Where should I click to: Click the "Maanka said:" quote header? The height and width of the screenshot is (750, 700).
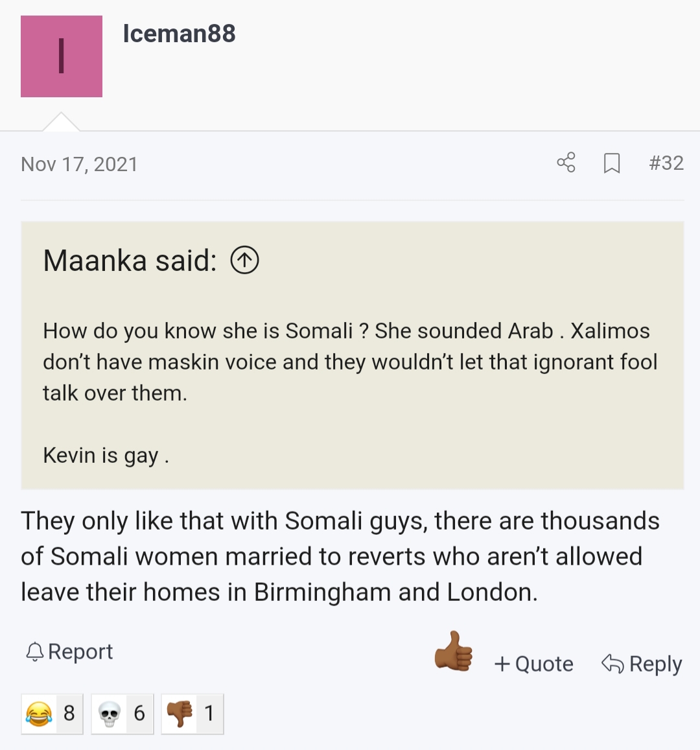pos(130,261)
